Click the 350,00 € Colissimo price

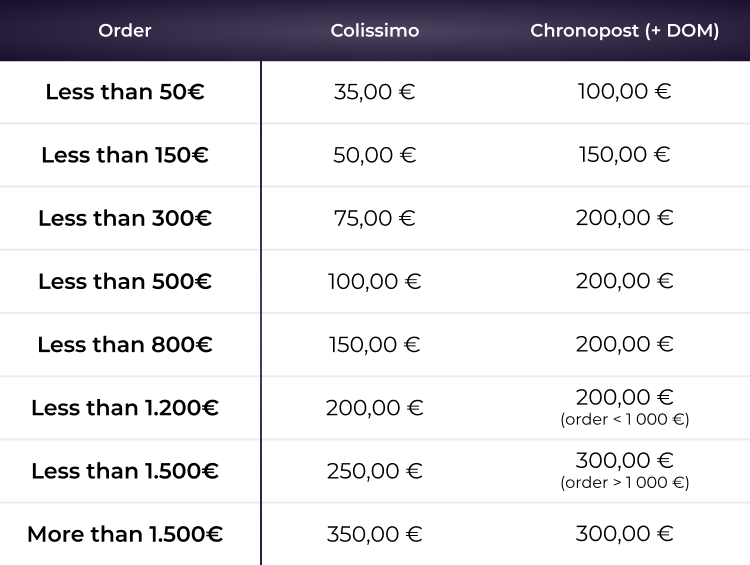click(x=375, y=534)
